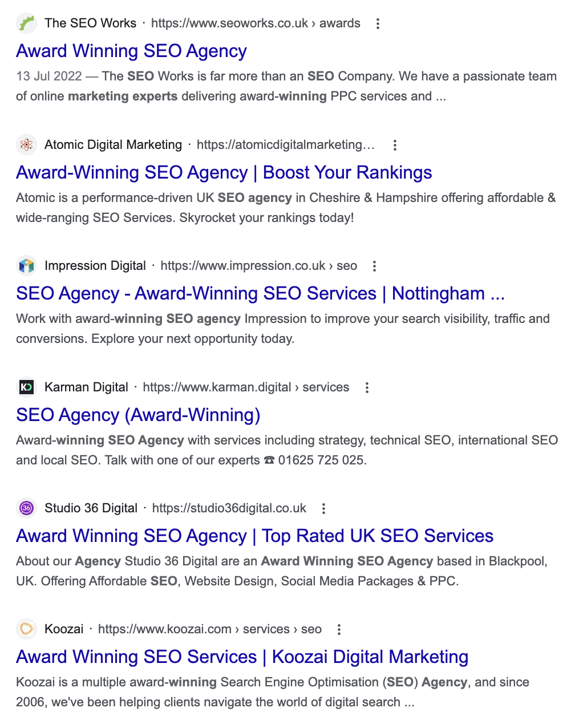The height and width of the screenshot is (728, 567).
Task: Click The SEO Works site favicon
Action: 26,23
